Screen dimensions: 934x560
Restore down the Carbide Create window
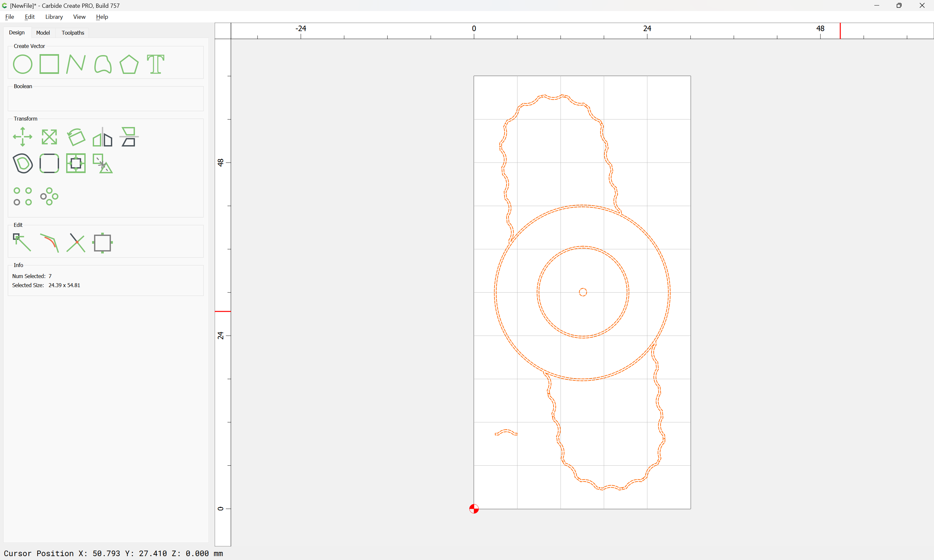click(x=899, y=5)
